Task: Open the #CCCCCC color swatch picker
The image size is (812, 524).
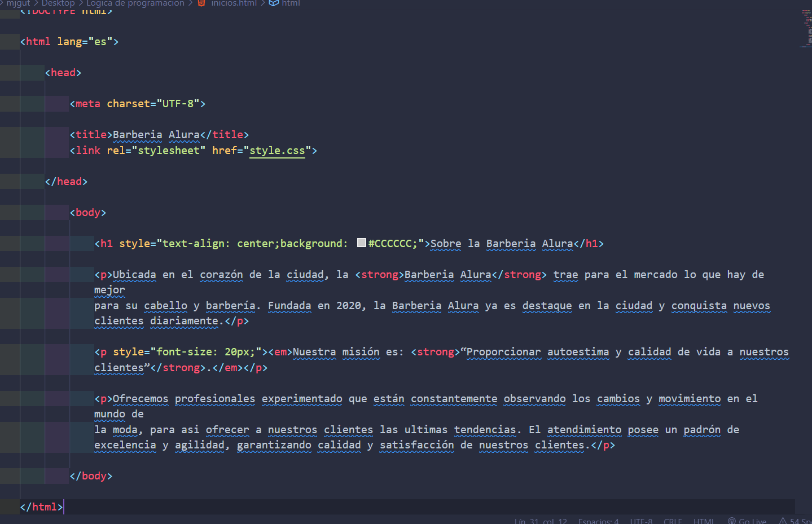Action: pos(362,243)
